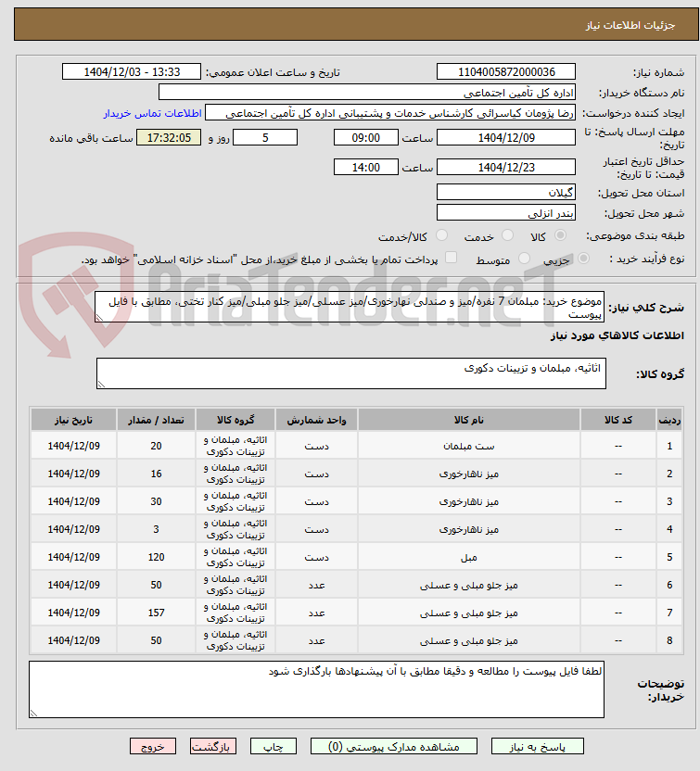This screenshot has height=771, width=700.
Task: Click the چاپ print button
Action: tap(274, 746)
